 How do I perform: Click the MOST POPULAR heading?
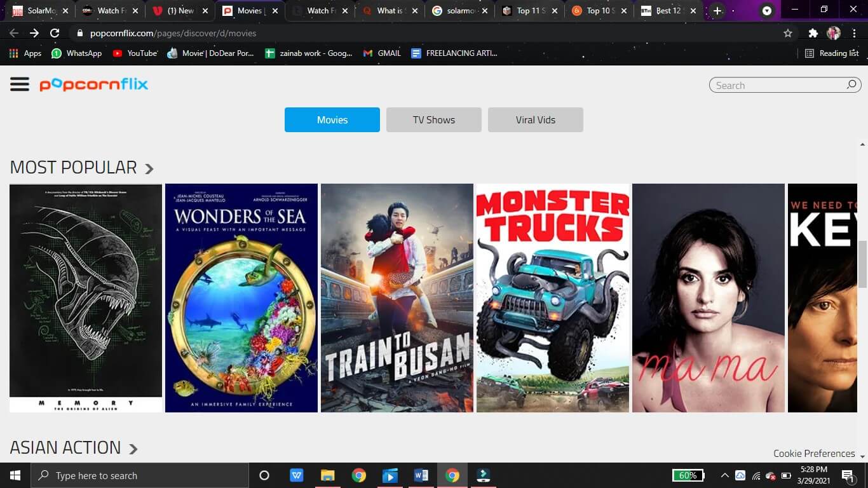[x=74, y=168]
